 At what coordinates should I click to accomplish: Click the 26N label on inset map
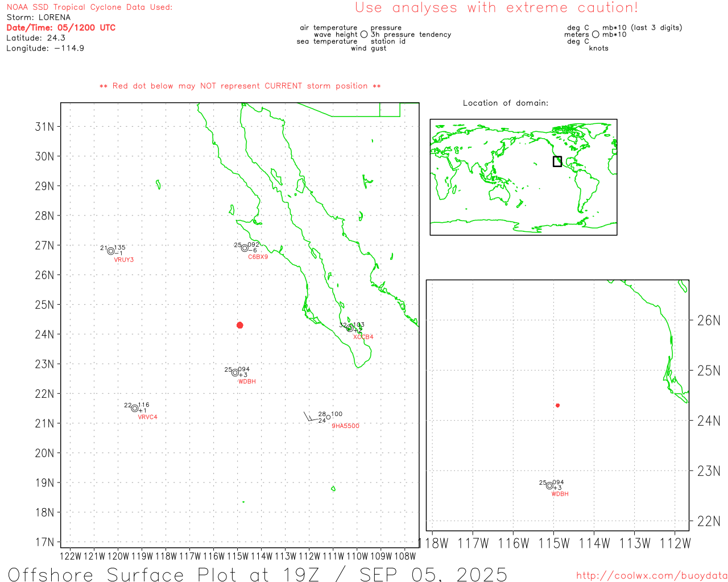(x=709, y=321)
